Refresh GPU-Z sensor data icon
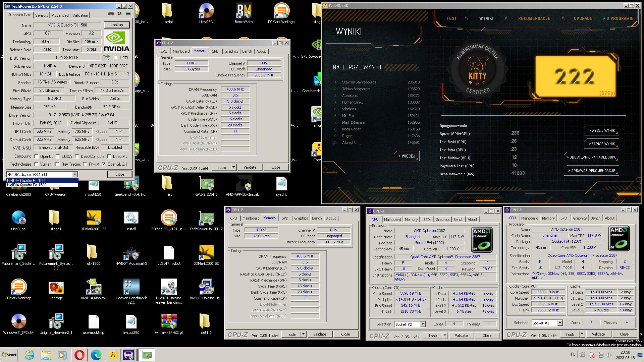The image size is (644, 362). point(119,14)
